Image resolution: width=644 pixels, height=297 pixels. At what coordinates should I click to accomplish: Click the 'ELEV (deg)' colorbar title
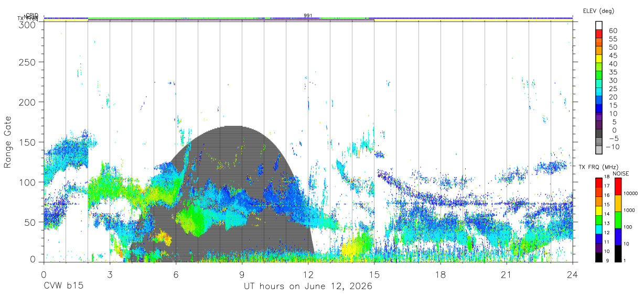(x=598, y=10)
